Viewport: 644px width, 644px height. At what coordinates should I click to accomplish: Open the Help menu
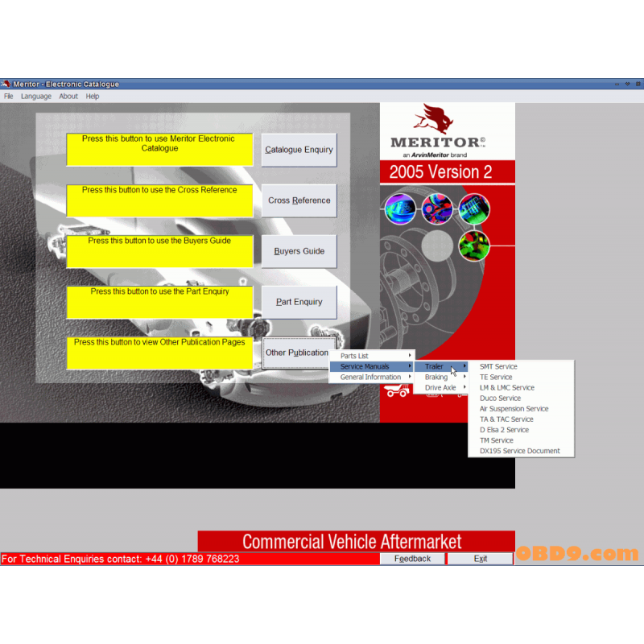pyautogui.click(x=92, y=96)
